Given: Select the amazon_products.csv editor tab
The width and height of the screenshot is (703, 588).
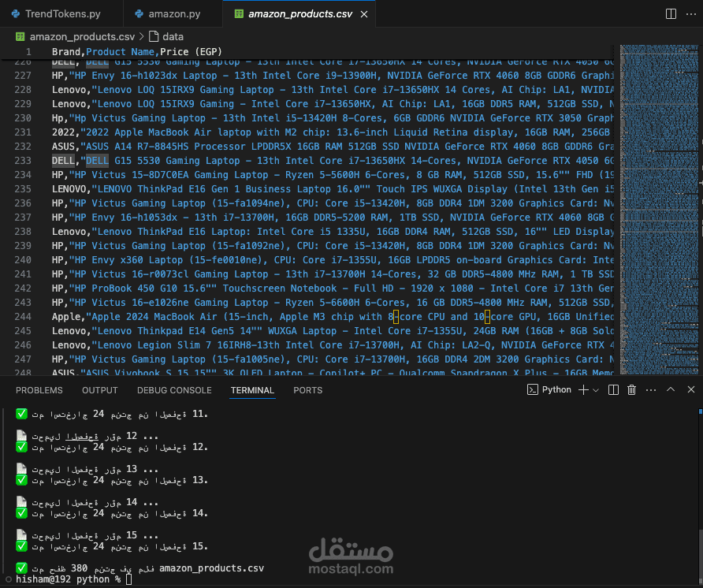Looking at the screenshot, I should (299, 14).
